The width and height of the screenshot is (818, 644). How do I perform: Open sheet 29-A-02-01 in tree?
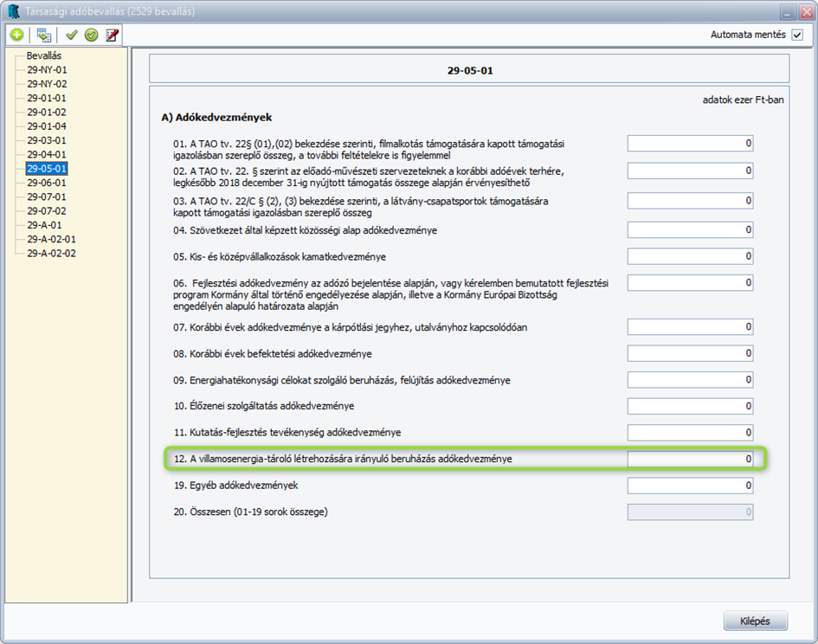pos(51,239)
